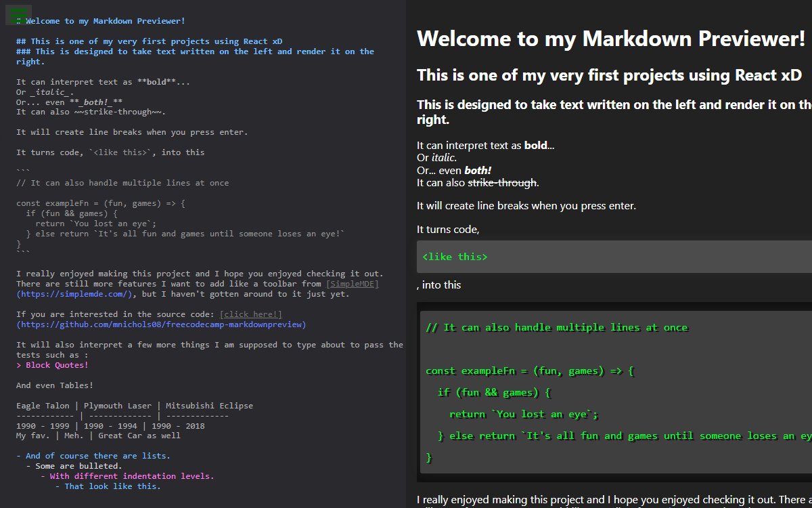This screenshot has height=508, width=812.
Task: Click the editor line '## This is one of my very first projects'
Action: (x=150, y=41)
